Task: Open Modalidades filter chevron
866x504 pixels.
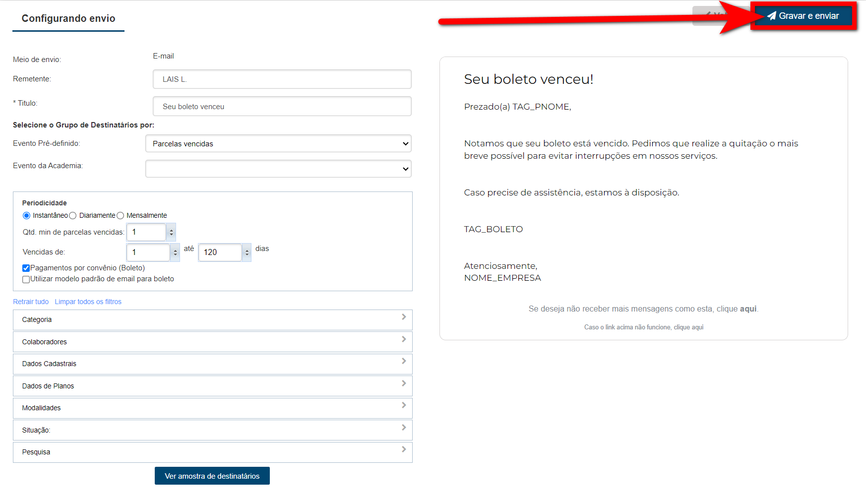Action: [x=404, y=405]
